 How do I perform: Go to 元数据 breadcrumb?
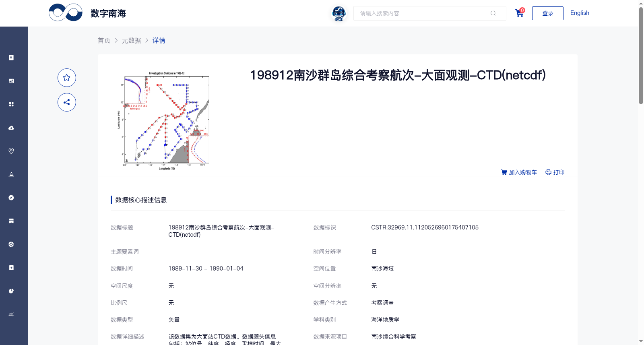[x=132, y=41]
